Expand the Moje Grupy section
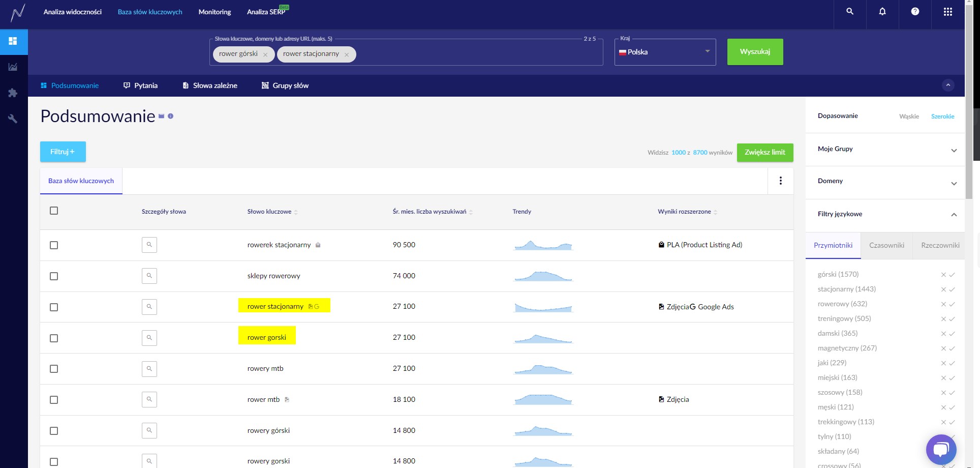This screenshot has height=468, width=980. pyautogui.click(x=954, y=150)
